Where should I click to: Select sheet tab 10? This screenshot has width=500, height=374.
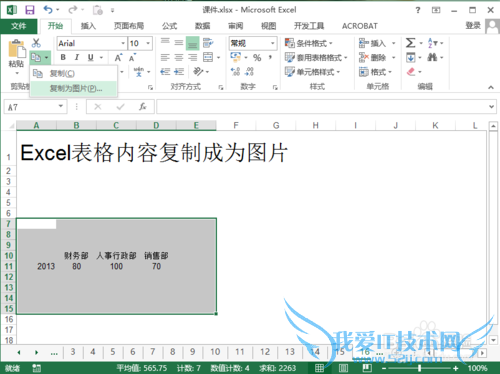(215, 352)
